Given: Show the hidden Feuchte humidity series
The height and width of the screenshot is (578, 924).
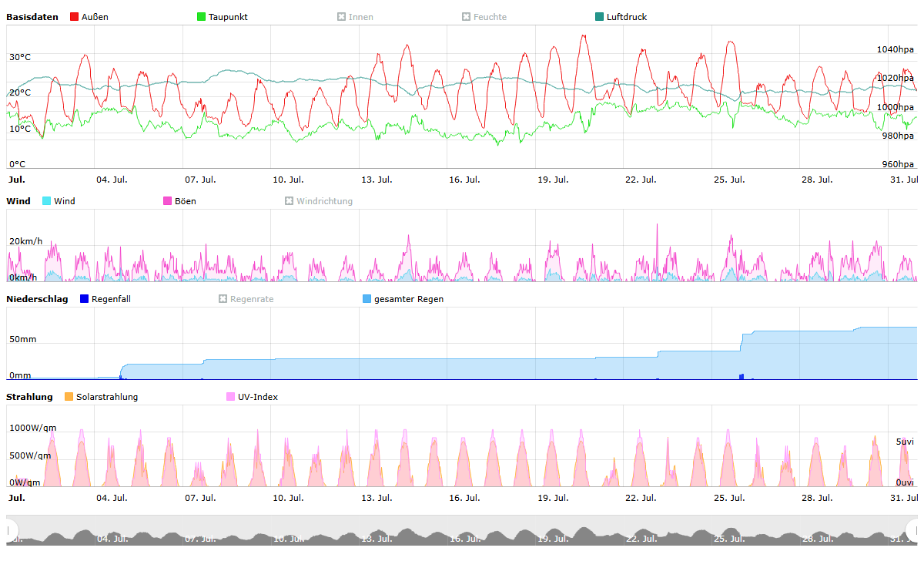Looking at the screenshot, I should [x=467, y=17].
